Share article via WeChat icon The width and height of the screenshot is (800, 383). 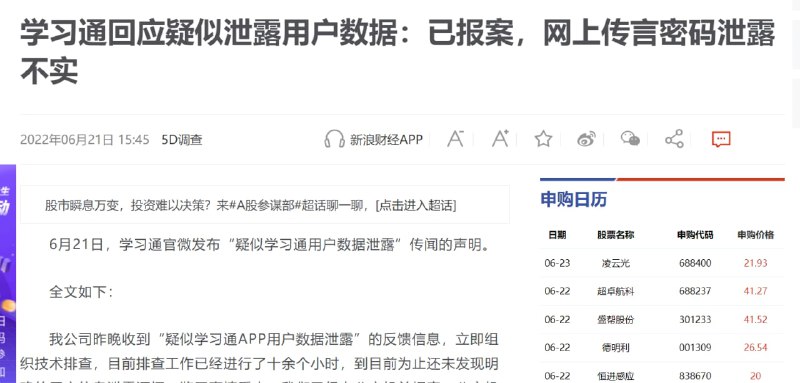[x=630, y=139]
